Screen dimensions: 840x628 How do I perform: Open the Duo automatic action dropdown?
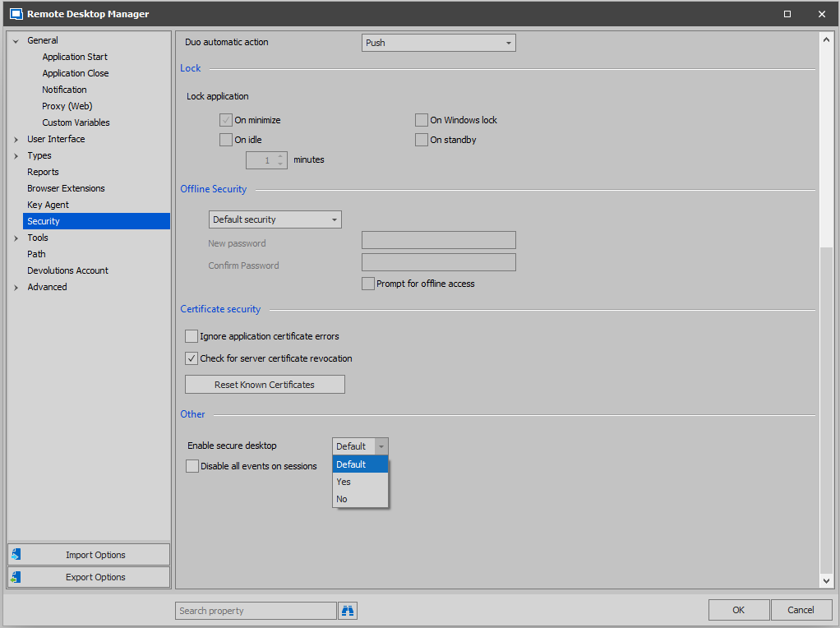pyautogui.click(x=438, y=43)
